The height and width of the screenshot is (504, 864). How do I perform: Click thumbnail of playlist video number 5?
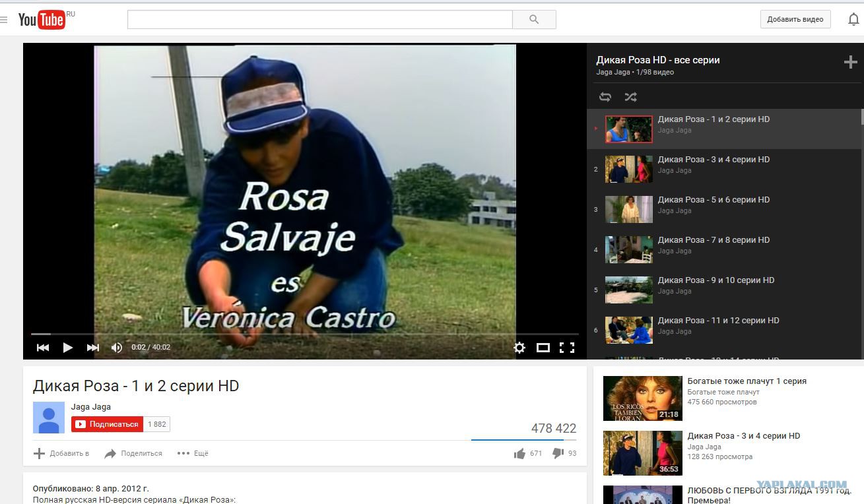click(629, 290)
